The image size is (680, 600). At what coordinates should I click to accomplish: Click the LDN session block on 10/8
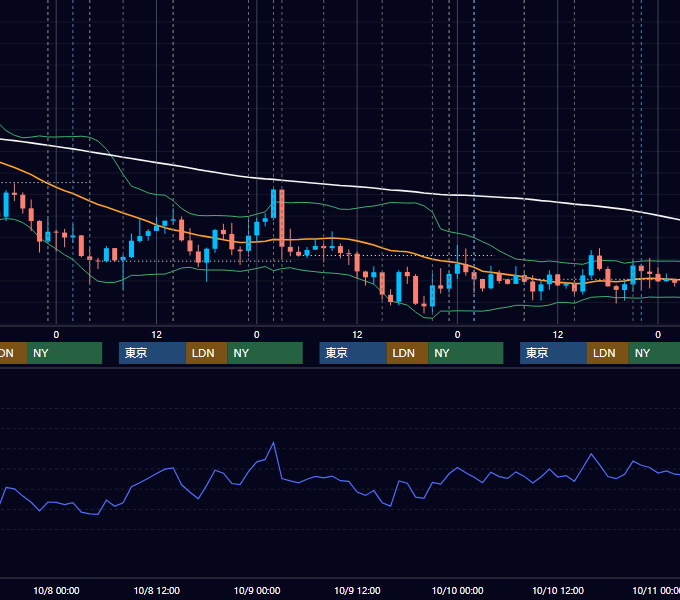coord(206,353)
